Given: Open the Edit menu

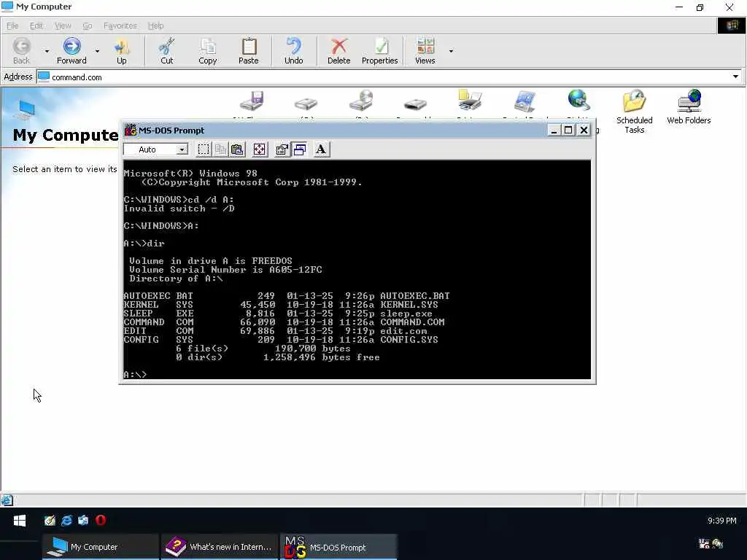Looking at the screenshot, I should click(x=36, y=26).
